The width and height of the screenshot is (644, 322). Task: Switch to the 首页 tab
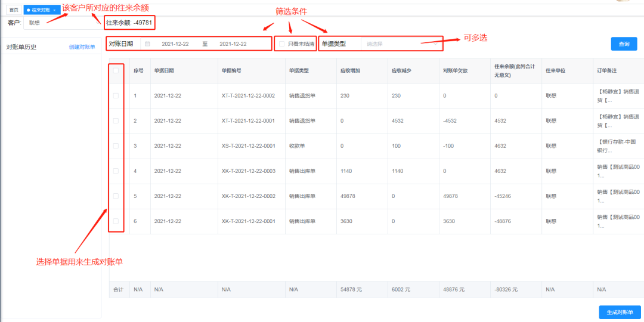14,10
